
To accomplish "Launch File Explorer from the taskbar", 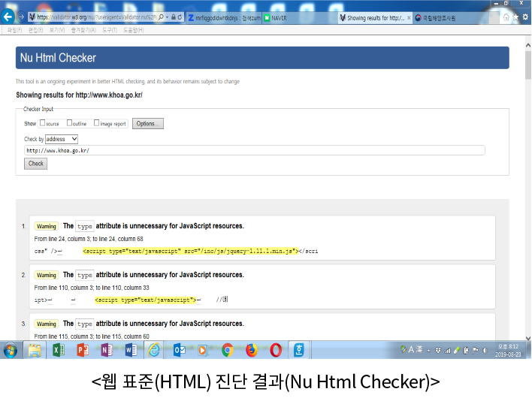I will coord(35,351).
